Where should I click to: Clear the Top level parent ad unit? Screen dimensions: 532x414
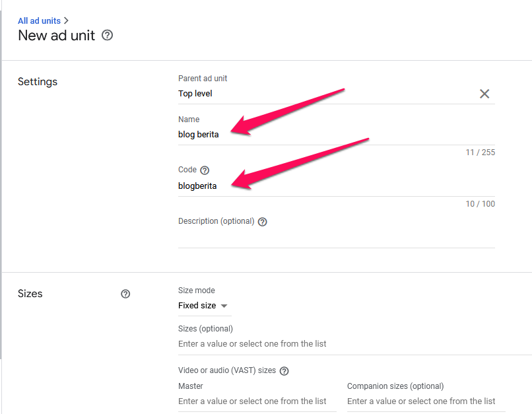(x=484, y=94)
